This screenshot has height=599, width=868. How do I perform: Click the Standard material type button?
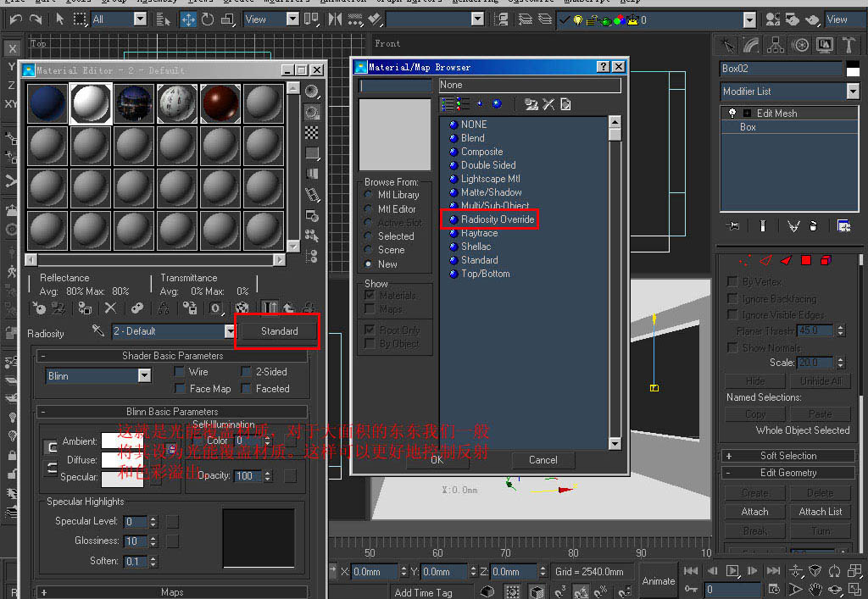point(279,331)
